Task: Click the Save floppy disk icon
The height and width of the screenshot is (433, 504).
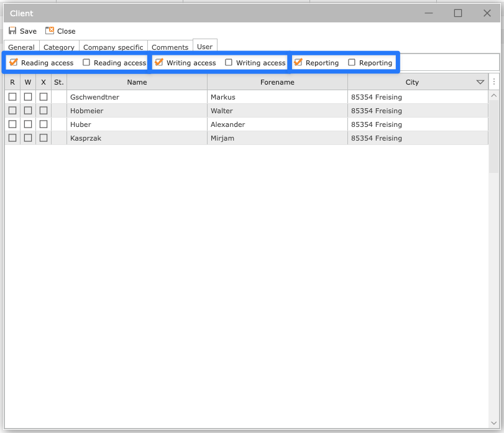Action: pos(12,30)
